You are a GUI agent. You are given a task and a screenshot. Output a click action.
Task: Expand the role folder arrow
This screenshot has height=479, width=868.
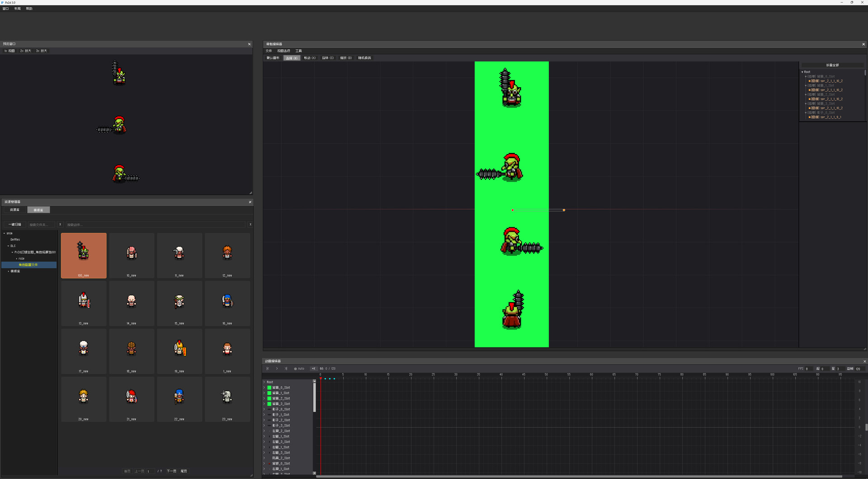(17, 259)
